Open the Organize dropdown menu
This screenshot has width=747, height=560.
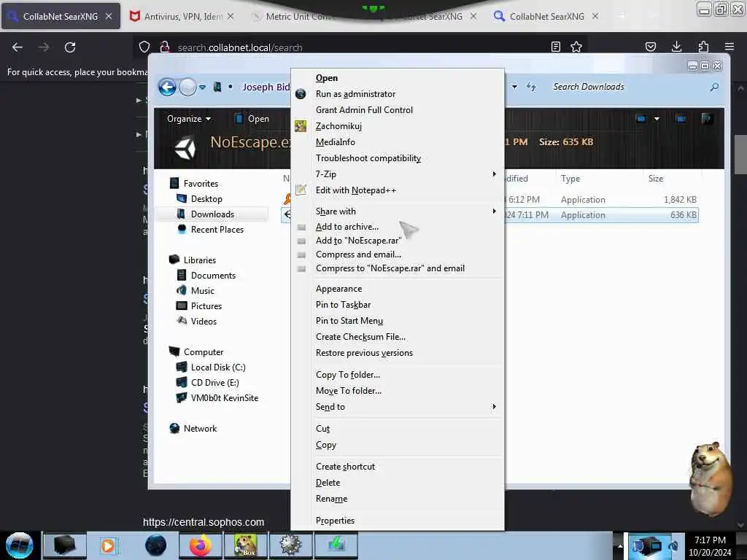pyautogui.click(x=189, y=119)
